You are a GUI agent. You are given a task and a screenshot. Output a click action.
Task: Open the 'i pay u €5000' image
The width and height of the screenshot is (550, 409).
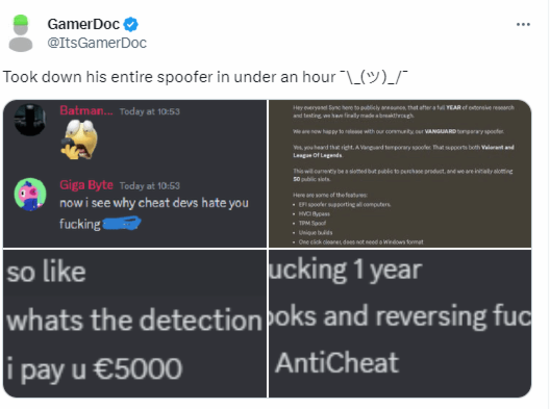[135, 324]
